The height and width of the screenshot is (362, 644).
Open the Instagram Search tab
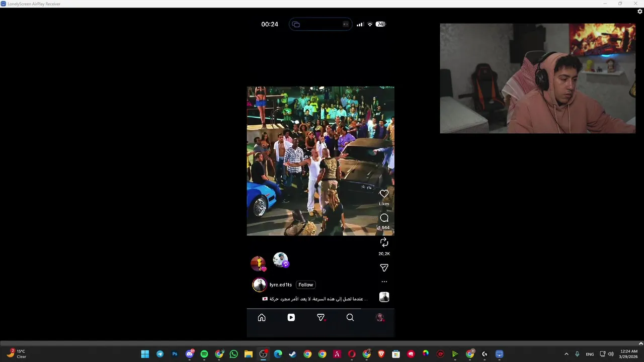pos(350,317)
